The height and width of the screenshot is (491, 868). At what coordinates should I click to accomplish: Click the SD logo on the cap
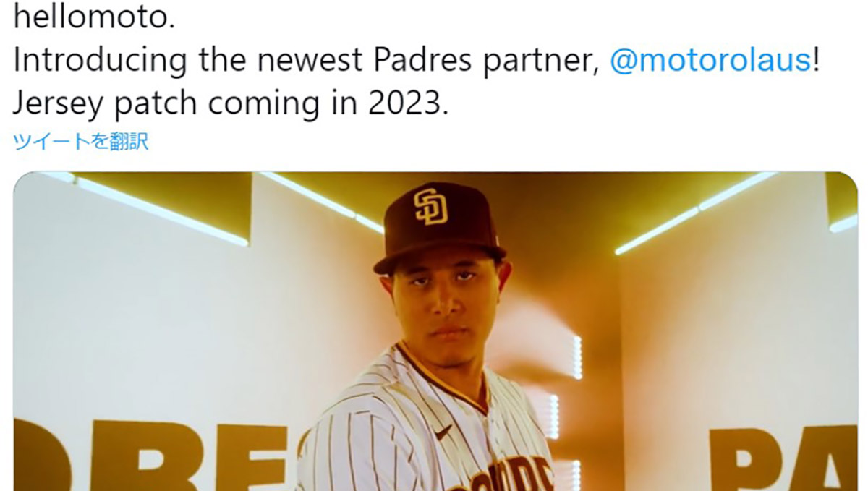[x=431, y=207]
